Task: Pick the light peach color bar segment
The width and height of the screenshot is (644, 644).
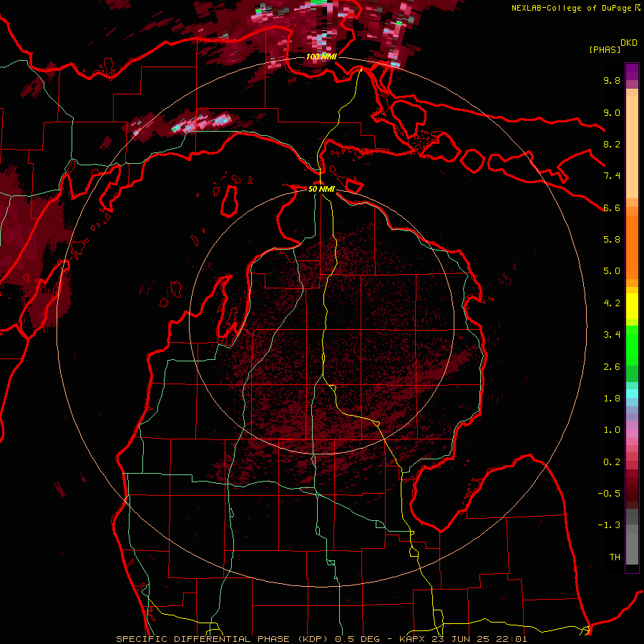Action: click(x=632, y=148)
